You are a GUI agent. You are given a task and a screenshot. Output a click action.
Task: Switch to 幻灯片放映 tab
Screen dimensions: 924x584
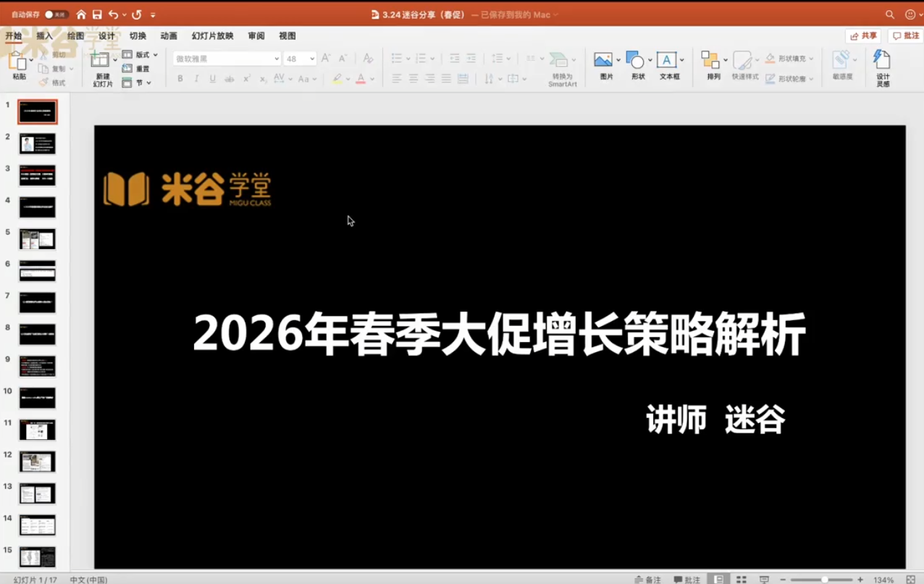pyautogui.click(x=212, y=36)
